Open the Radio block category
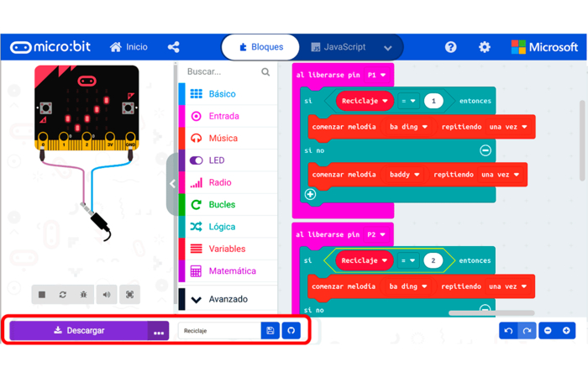Image resolution: width=588 pixels, height=378 pixels. 228,182
